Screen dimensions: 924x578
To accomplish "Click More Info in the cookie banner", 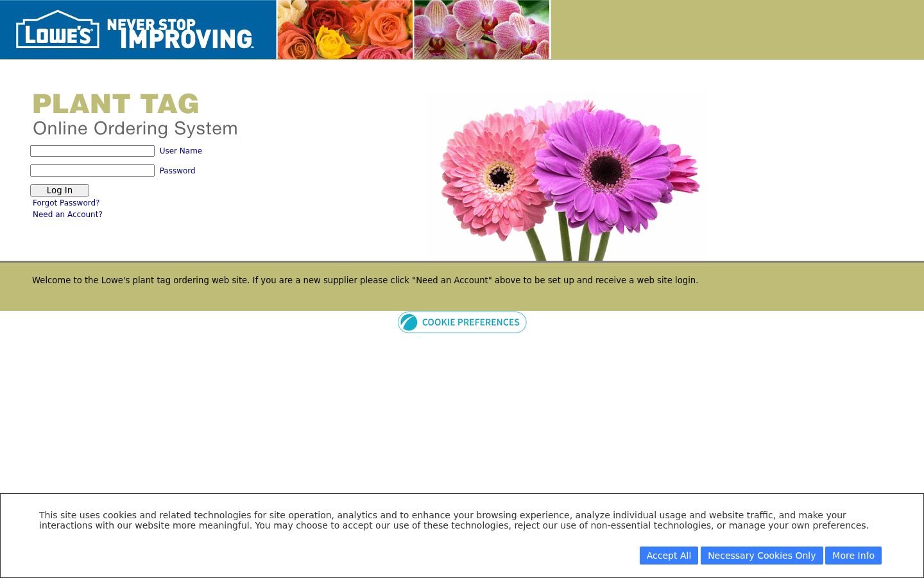I will (853, 556).
